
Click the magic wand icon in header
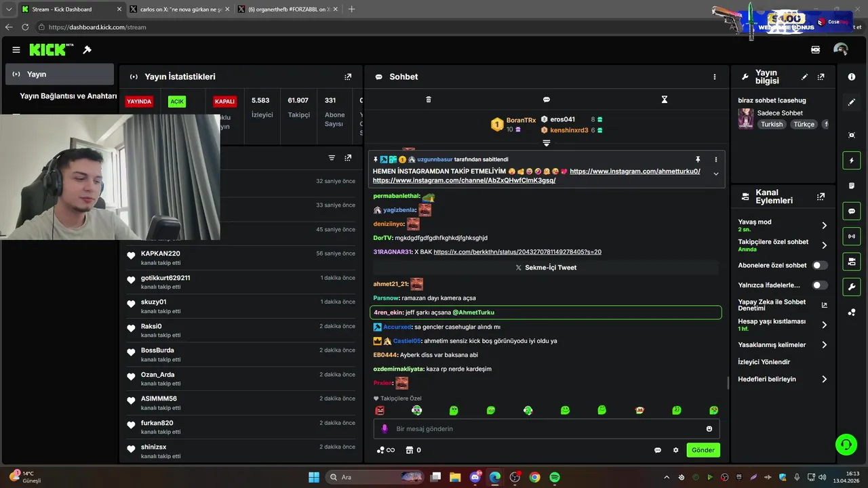tap(87, 49)
